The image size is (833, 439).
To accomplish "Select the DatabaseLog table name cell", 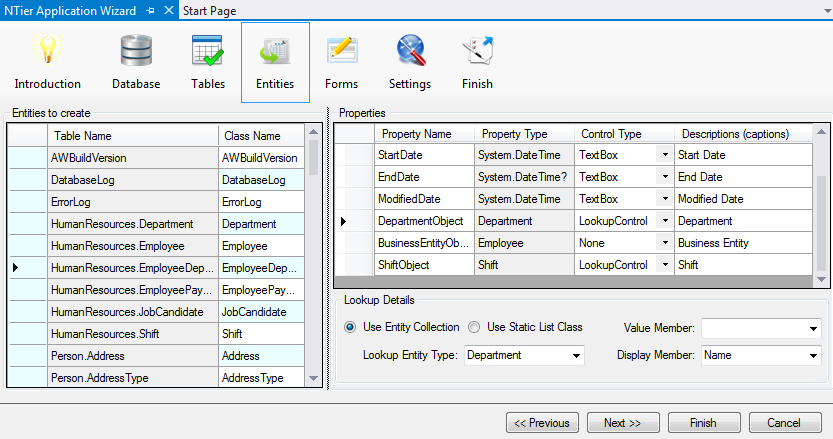I will [133, 180].
